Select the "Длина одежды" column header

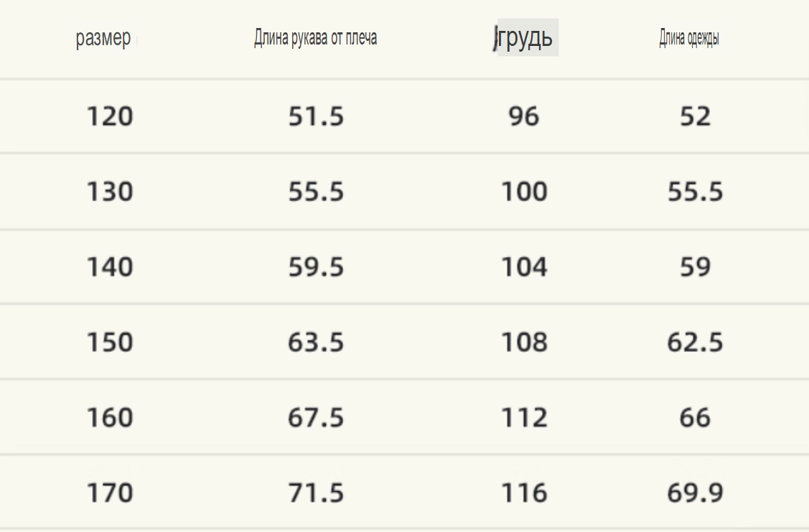pyautogui.click(x=689, y=39)
